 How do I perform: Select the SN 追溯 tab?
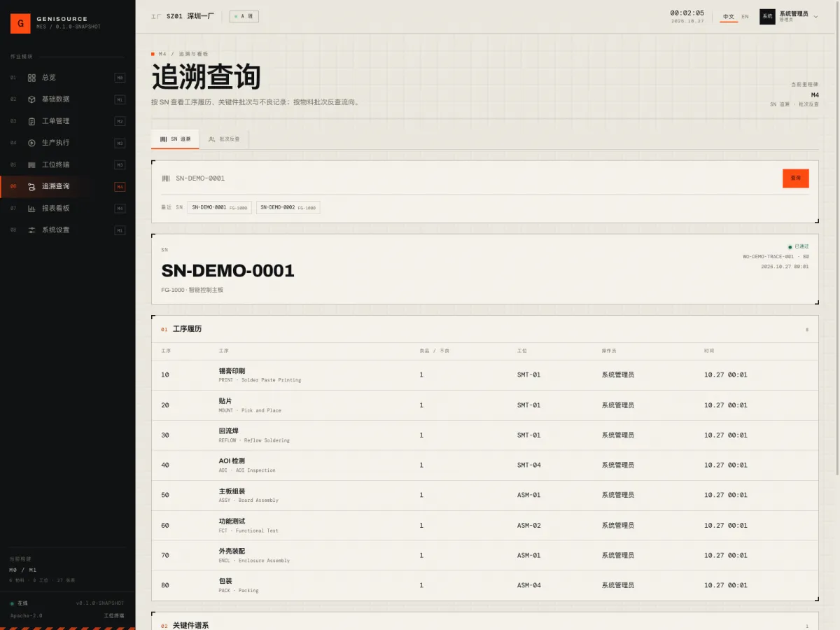175,139
